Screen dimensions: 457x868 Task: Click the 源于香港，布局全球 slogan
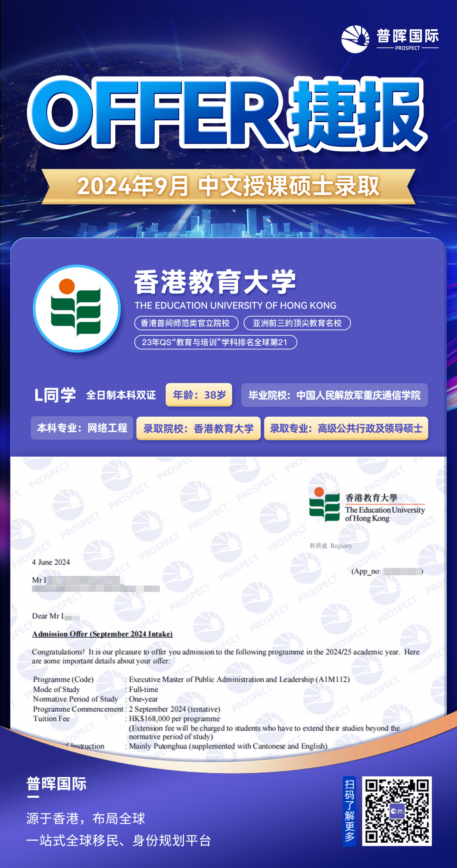[86, 818]
